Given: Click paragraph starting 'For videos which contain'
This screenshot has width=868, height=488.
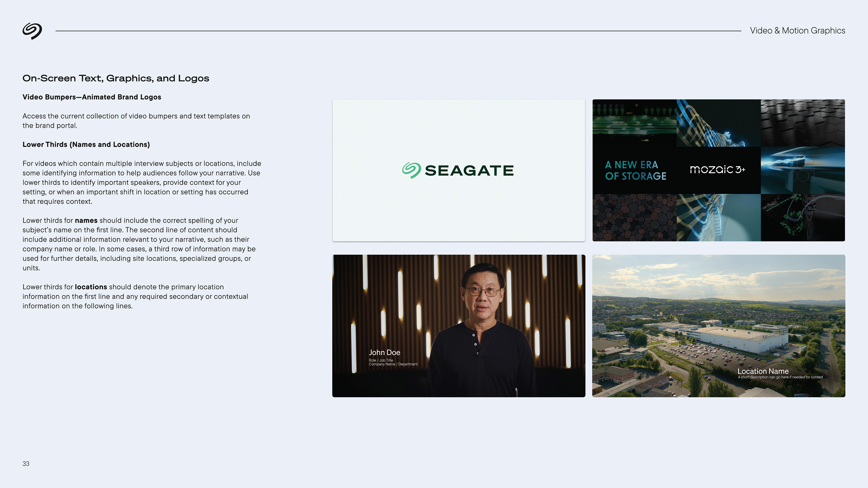Looking at the screenshot, I should 142,183.
